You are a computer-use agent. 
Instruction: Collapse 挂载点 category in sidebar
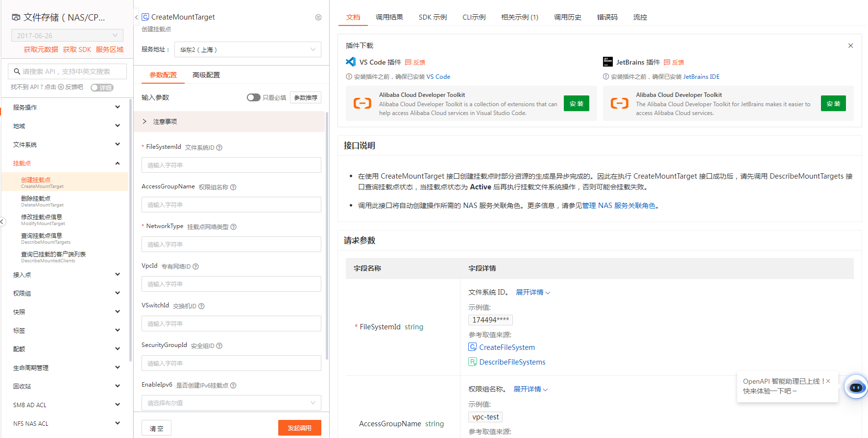(66, 163)
